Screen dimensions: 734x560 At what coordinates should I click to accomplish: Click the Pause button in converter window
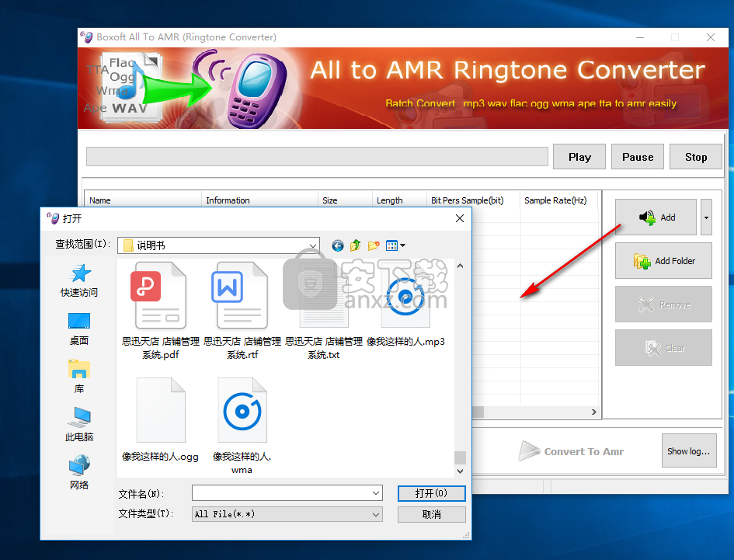click(x=638, y=157)
